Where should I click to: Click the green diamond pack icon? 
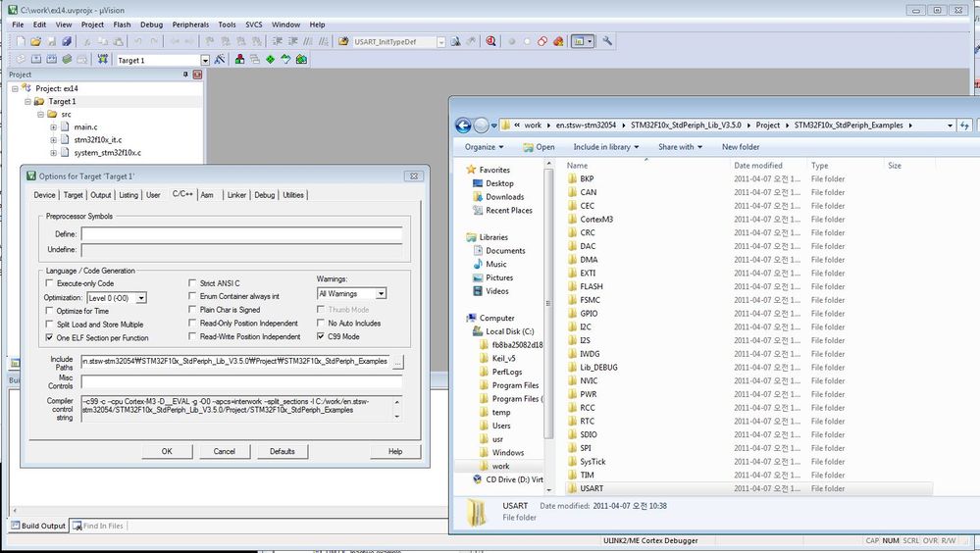tap(270, 60)
